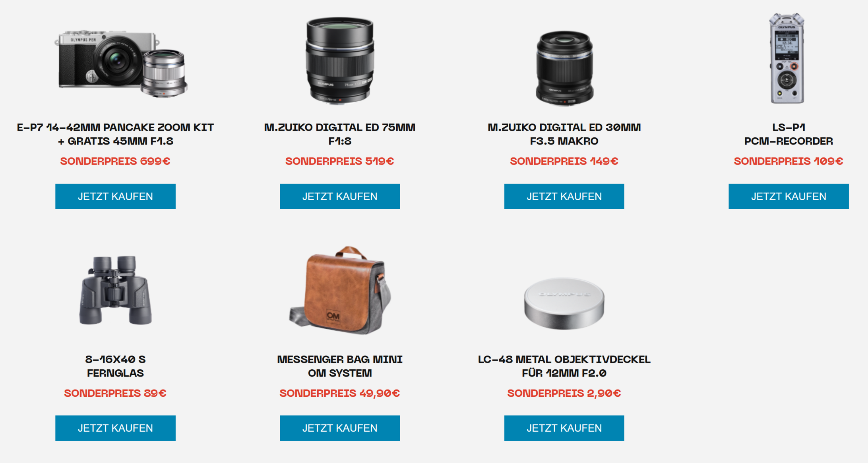Viewport: 868px width, 463px height.
Task: Select the LC-48 metal lens cap image
Action: tap(564, 304)
